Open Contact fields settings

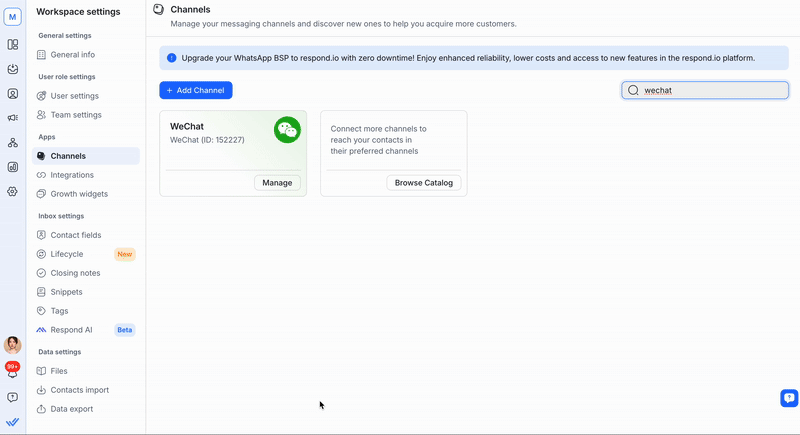(76, 235)
